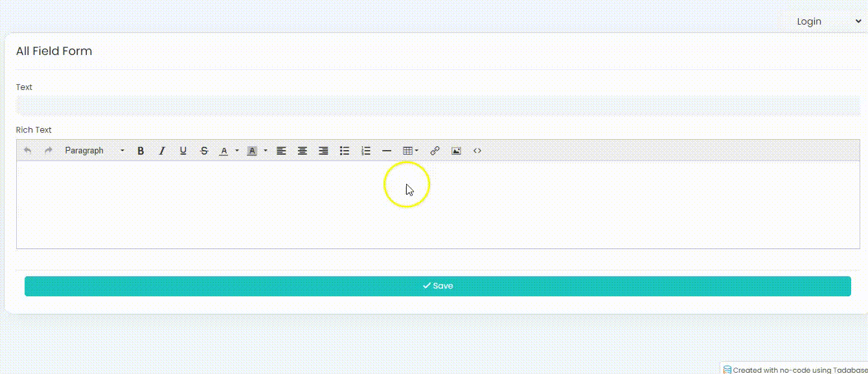Open the code view with the angle brackets icon
Screen dimensions: 868x374
click(477, 150)
